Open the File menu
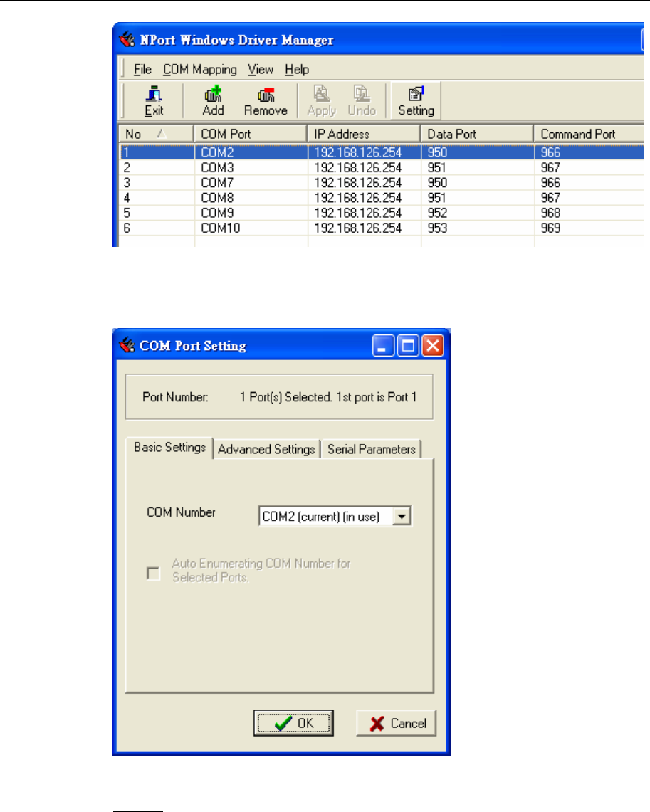The image size is (650, 812). 142,70
